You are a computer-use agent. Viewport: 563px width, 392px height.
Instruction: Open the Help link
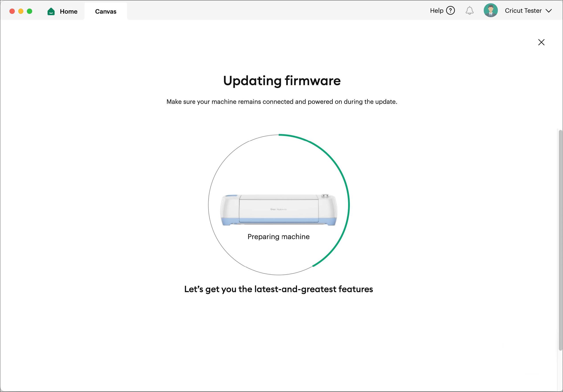point(436,11)
